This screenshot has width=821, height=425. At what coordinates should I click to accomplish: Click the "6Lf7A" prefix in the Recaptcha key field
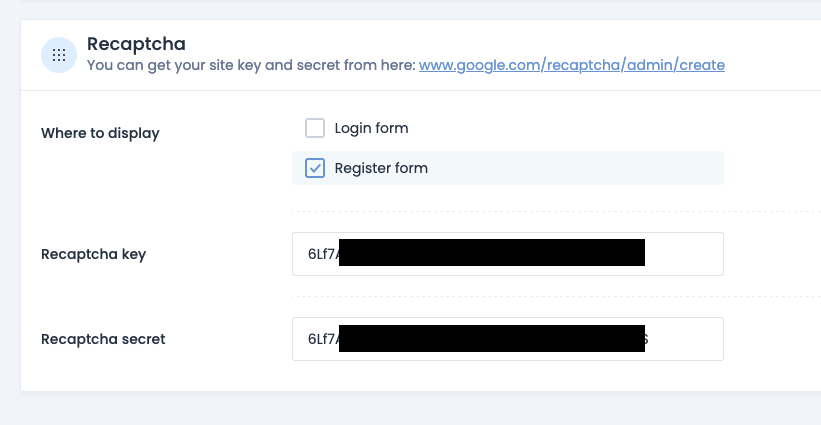coord(324,254)
